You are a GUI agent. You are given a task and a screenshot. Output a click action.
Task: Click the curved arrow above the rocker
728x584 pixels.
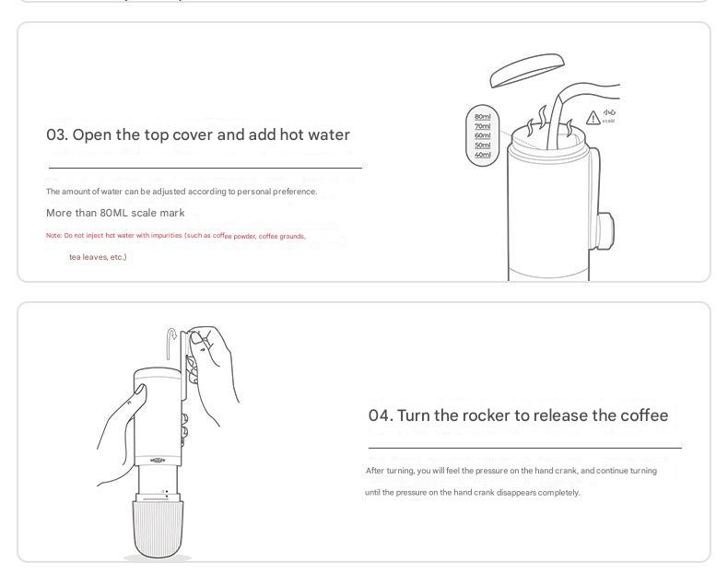(171, 343)
